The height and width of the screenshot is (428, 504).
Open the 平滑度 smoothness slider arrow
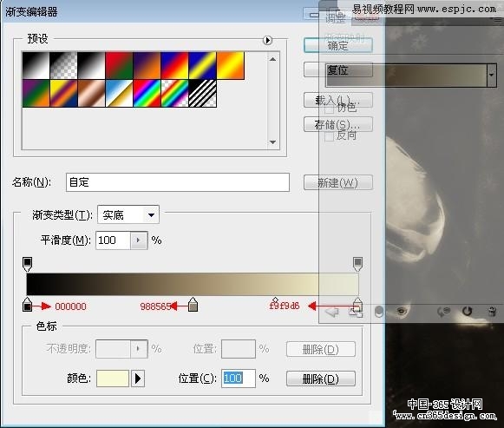pyautogui.click(x=139, y=240)
